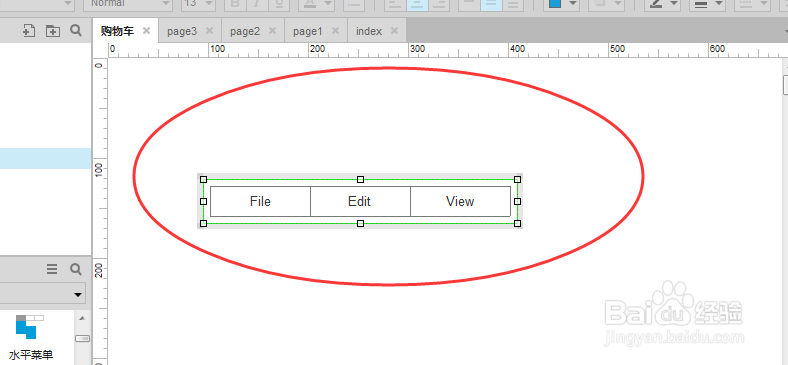Add a new page in Pages panel

pos(29,31)
